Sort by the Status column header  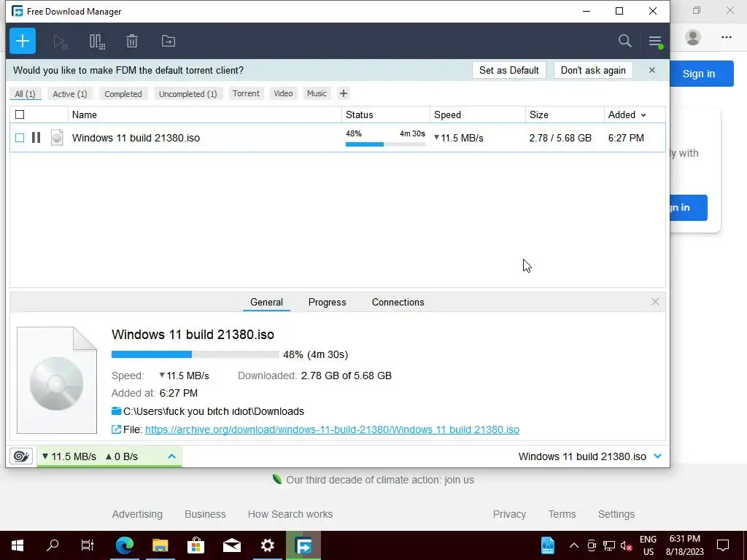[386, 114]
